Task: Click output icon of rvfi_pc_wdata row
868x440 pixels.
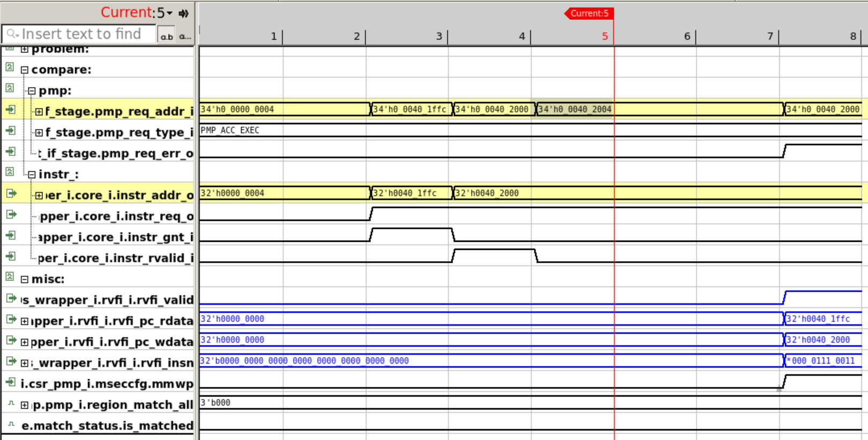Action: click(x=11, y=340)
